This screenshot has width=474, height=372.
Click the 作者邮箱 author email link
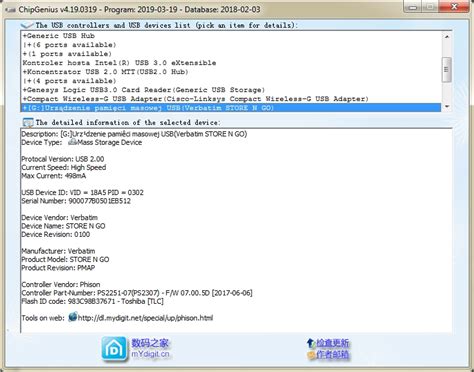332,355
